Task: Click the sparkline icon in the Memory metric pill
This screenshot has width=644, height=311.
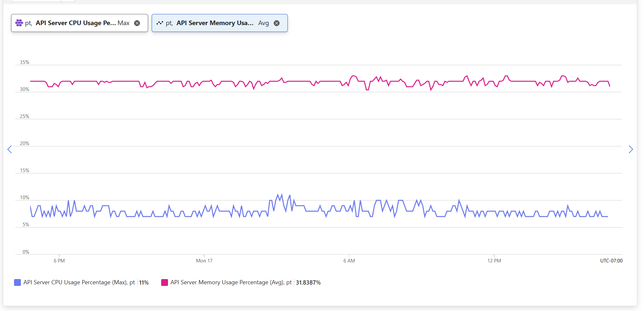Action: point(160,23)
